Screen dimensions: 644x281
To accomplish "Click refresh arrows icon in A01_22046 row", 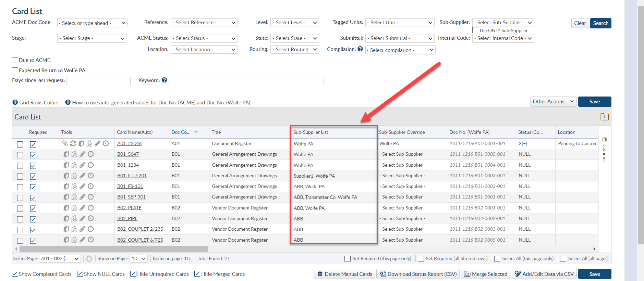I will pos(73,143).
